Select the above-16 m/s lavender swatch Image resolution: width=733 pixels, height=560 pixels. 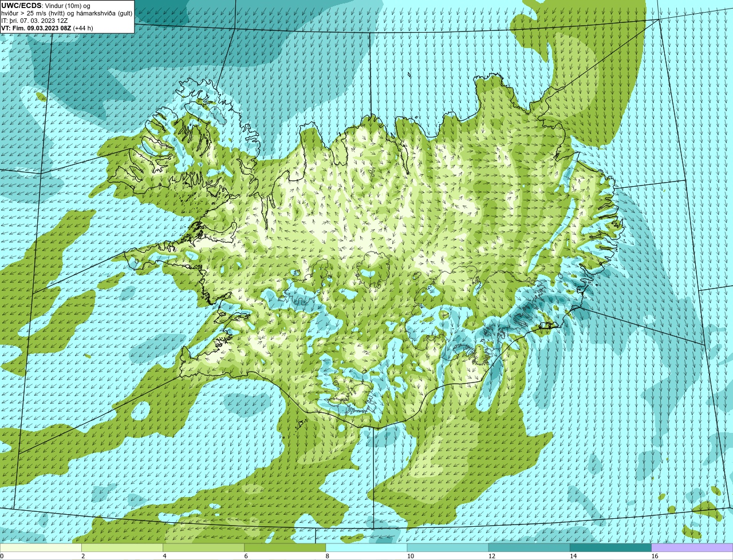[x=692, y=547]
